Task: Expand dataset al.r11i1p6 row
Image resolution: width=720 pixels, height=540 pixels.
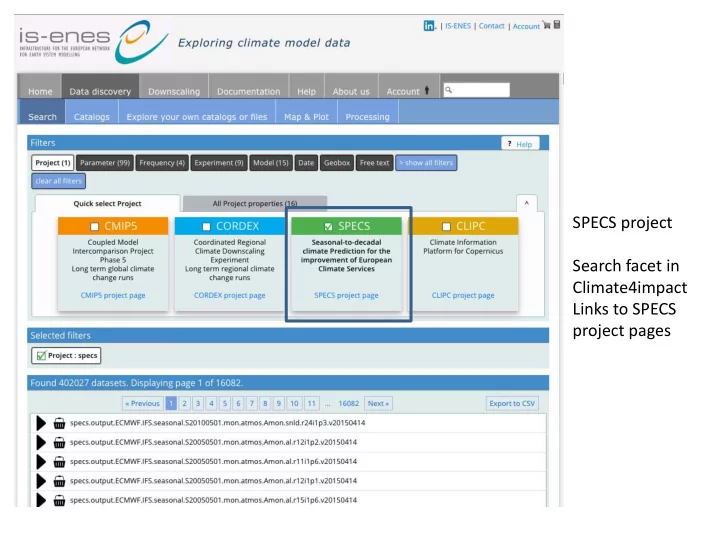Action: click(41, 461)
